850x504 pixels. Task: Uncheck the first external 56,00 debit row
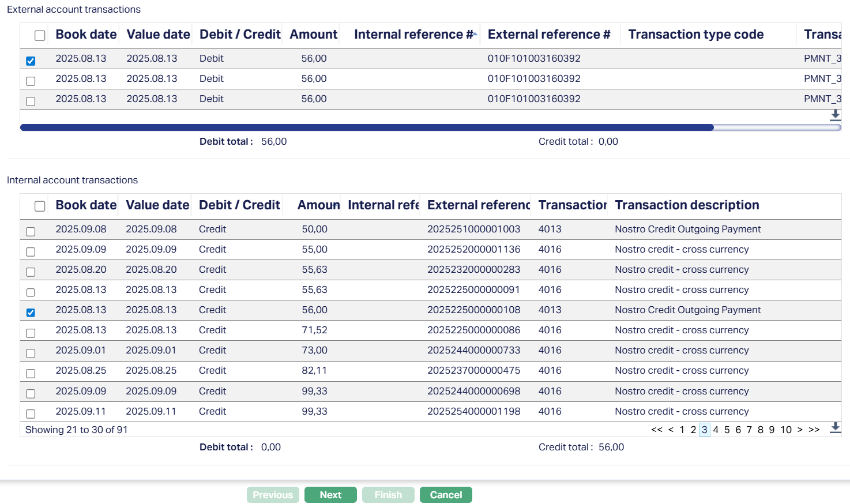31,61
